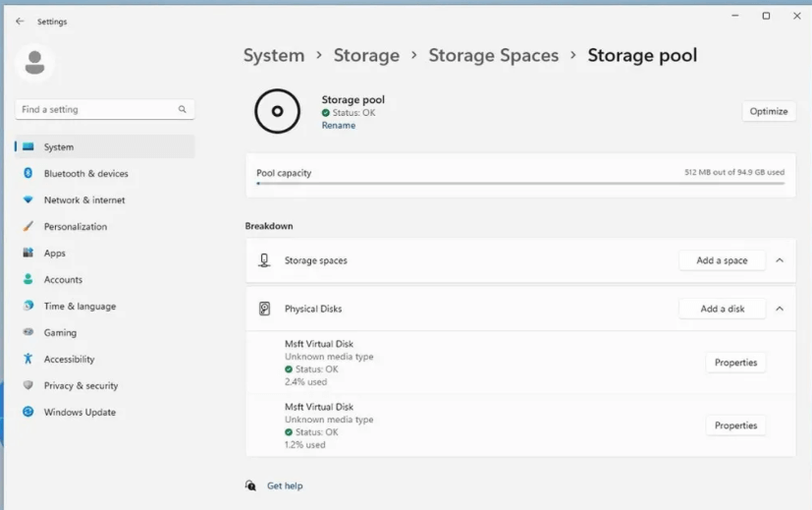
Task: Select Time & language in sidebar
Action: coord(105,306)
